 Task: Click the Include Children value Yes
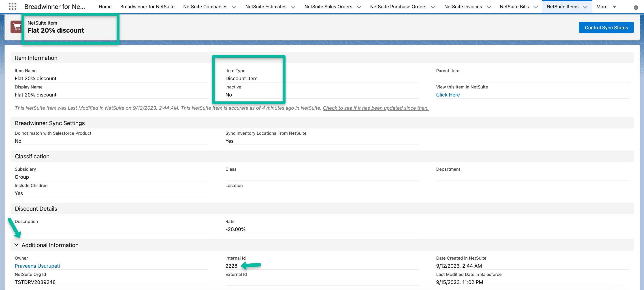[x=19, y=193]
